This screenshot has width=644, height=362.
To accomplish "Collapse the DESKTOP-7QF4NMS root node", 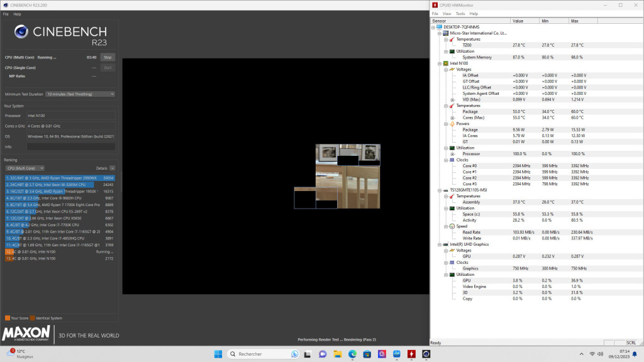I will [x=433, y=28].
